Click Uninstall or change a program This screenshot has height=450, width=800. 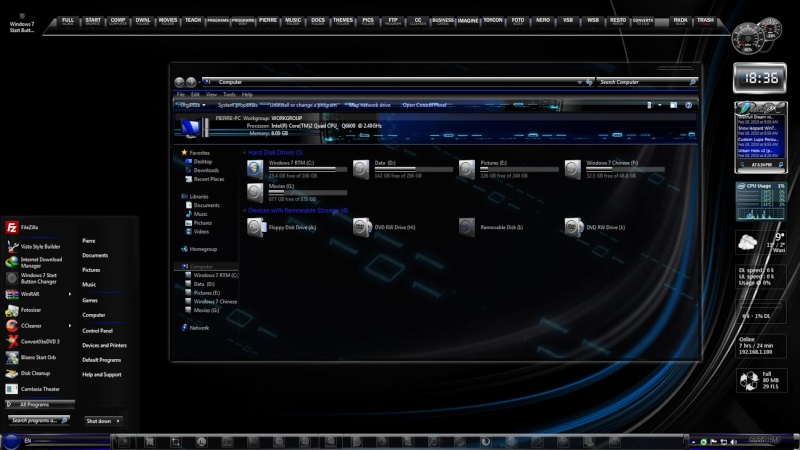[x=303, y=105]
